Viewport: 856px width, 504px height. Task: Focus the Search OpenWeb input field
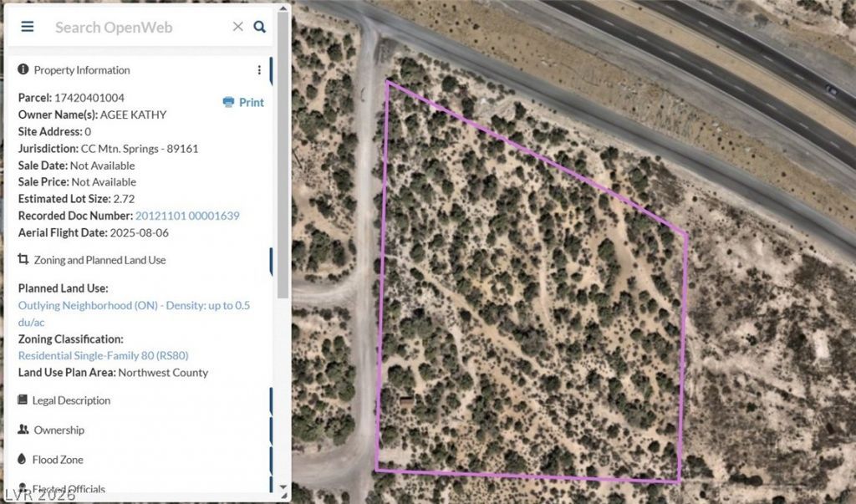pyautogui.click(x=140, y=28)
